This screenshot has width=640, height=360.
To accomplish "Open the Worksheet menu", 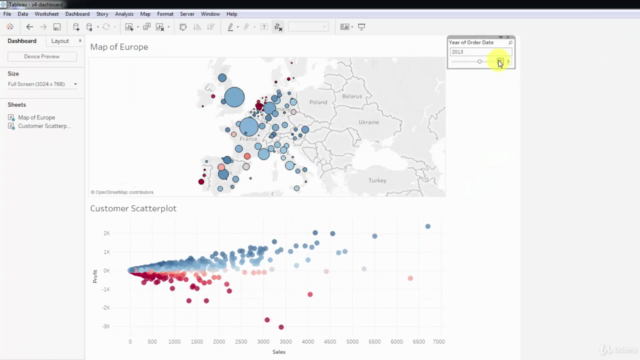I will pyautogui.click(x=47, y=14).
